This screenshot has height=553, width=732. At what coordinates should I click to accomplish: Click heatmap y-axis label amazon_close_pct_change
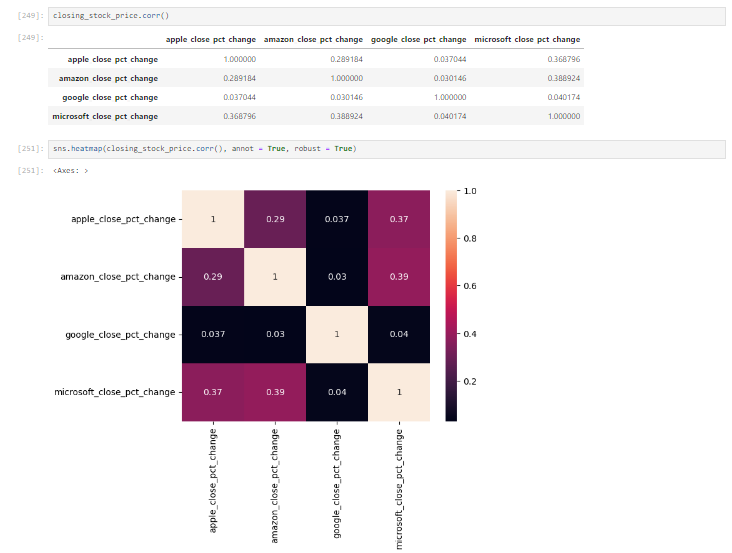(x=118, y=277)
